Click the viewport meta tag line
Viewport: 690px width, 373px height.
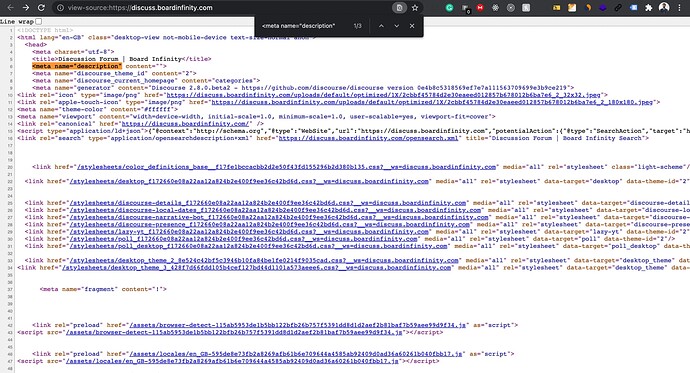coord(256,117)
